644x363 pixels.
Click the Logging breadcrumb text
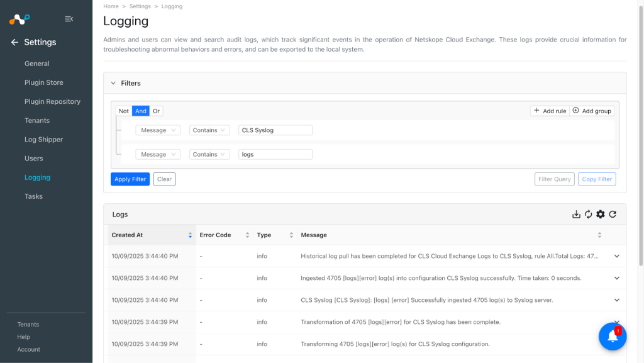click(172, 6)
